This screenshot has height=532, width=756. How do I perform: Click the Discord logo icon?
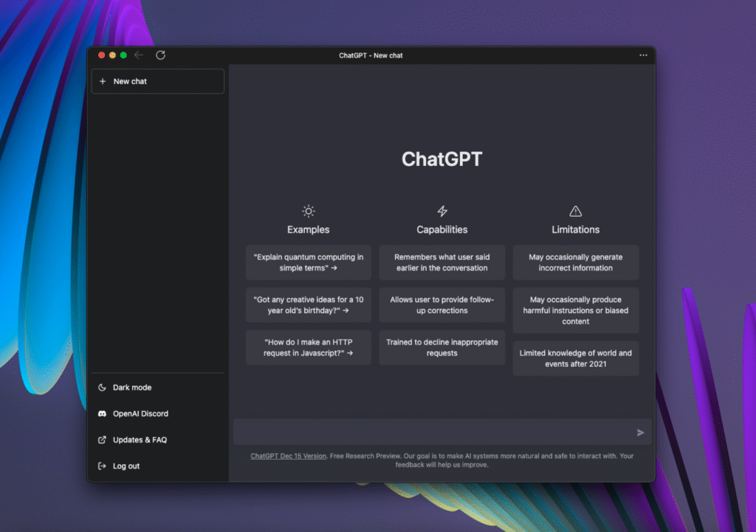tap(102, 413)
